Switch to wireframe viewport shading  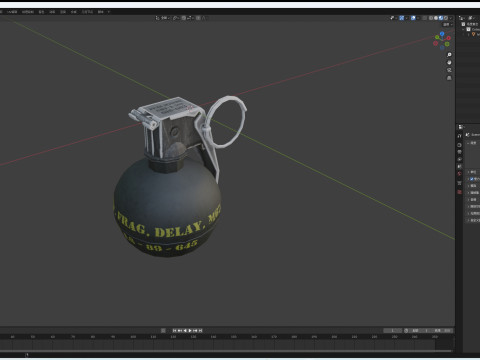pos(431,18)
